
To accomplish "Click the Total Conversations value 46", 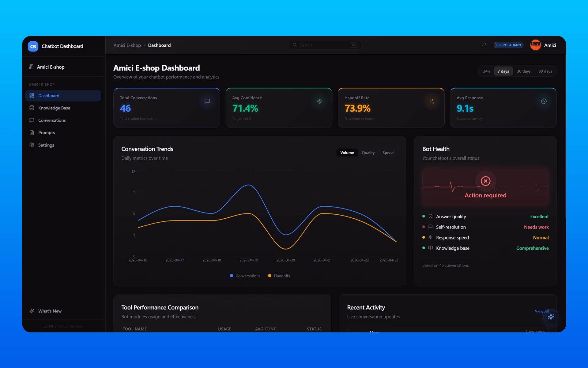I will (125, 108).
